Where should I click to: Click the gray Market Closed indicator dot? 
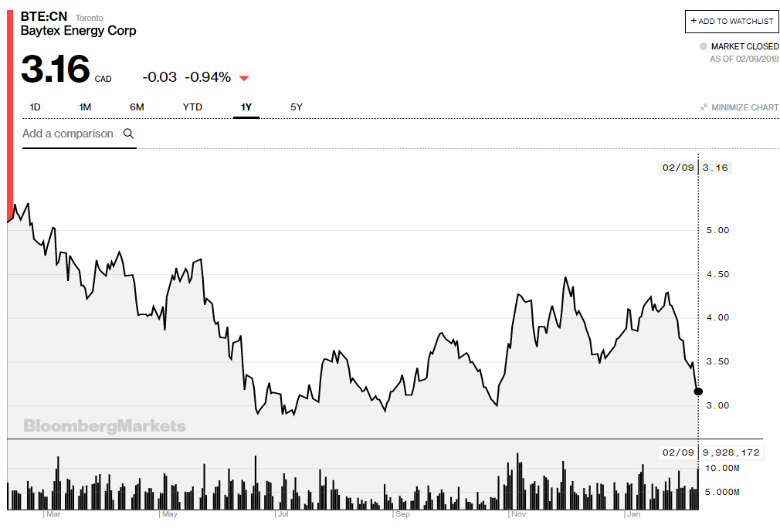tap(704, 46)
